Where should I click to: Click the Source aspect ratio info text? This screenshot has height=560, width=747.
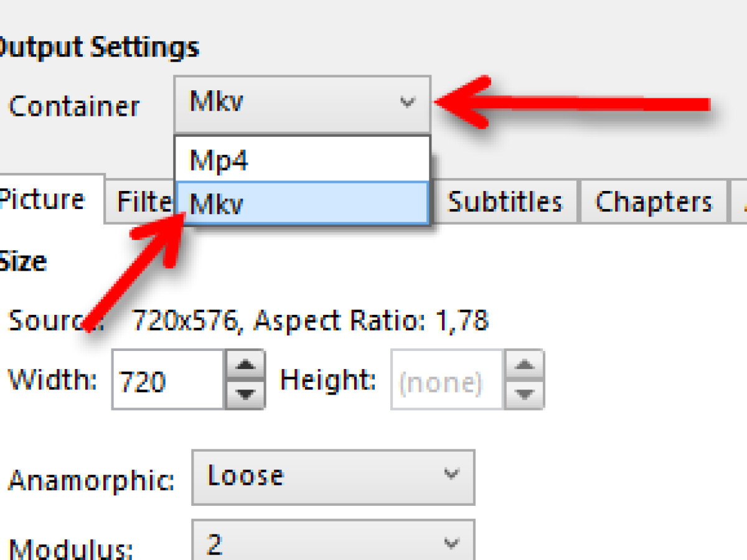tap(310, 321)
